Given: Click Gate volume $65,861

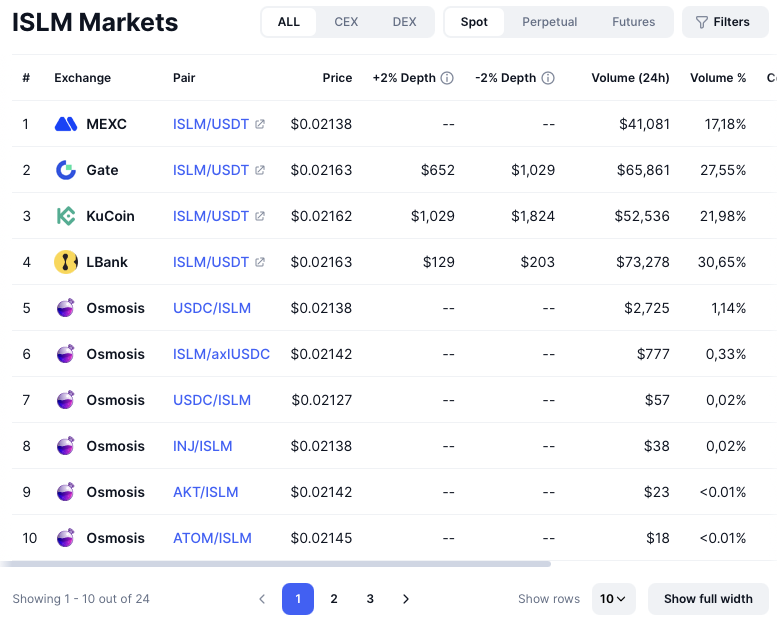Looking at the screenshot, I should [x=643, y=170].
